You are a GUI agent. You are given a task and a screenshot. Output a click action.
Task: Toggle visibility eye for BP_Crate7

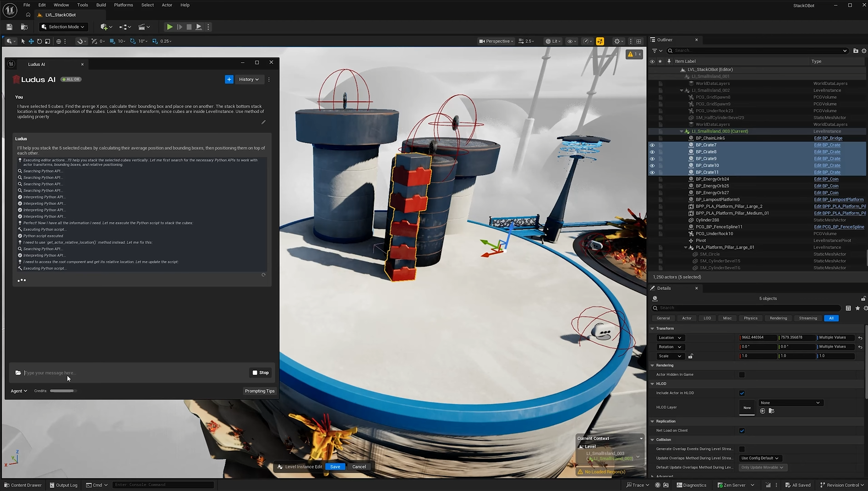click(652, 145)
